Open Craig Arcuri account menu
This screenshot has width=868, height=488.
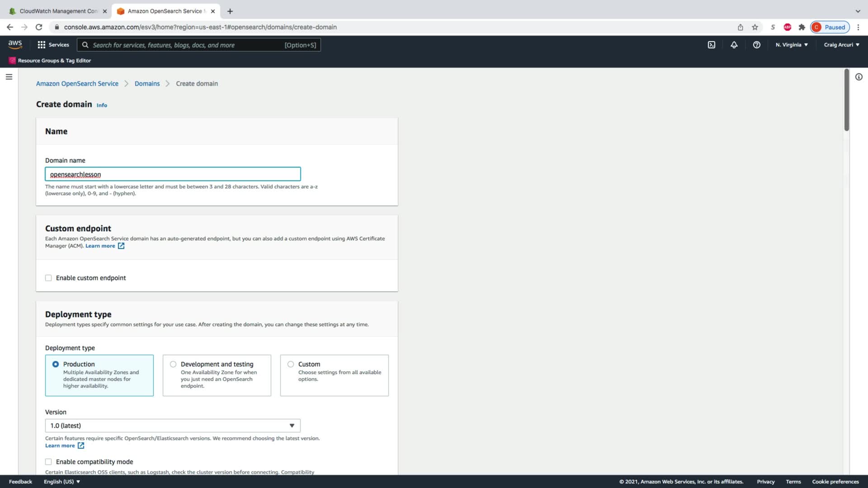841,45
